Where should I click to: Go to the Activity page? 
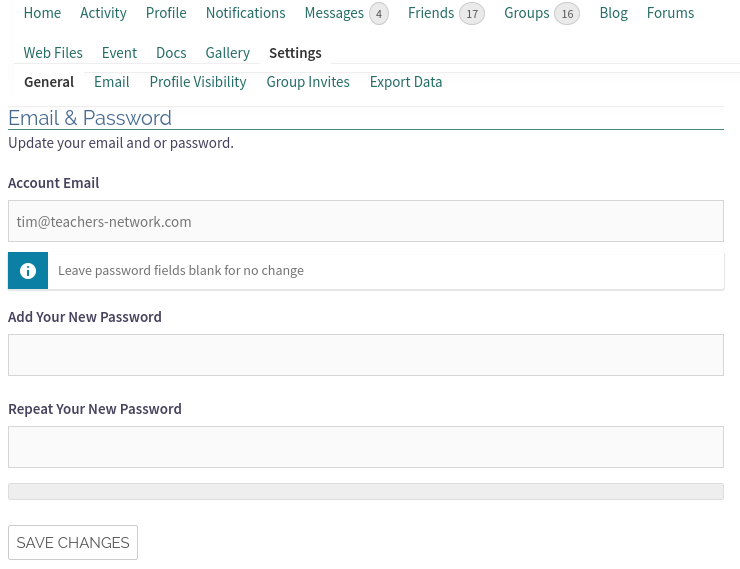click(103, 13)
